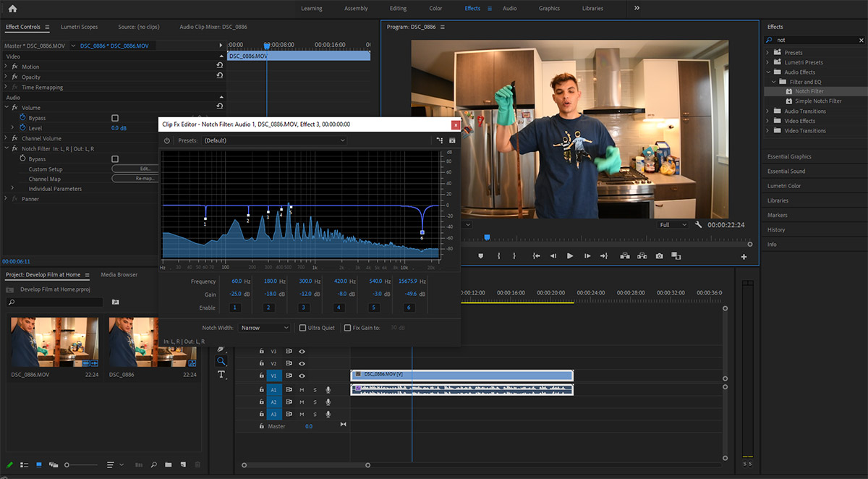Toggle the Notch Filter power button
The image size is (868, 479).
point(166,140)
